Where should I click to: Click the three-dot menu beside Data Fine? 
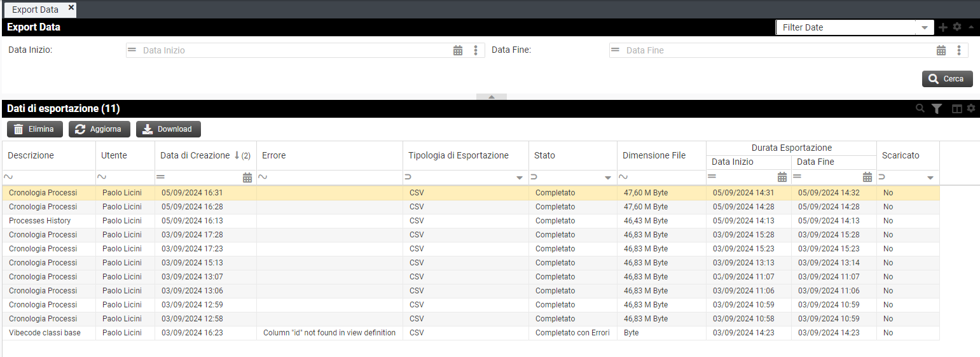click(958, 50)
